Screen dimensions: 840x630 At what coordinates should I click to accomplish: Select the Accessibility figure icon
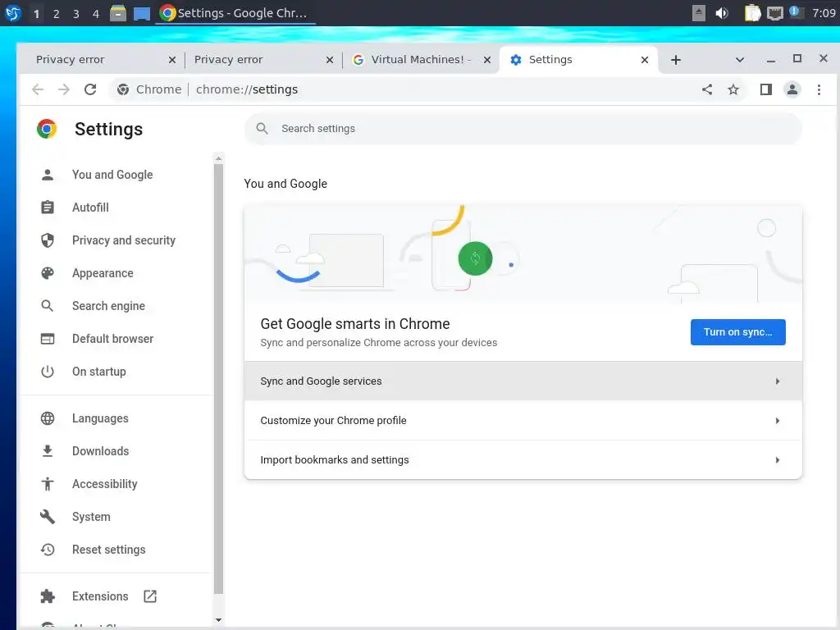click(x=47, y=484)
